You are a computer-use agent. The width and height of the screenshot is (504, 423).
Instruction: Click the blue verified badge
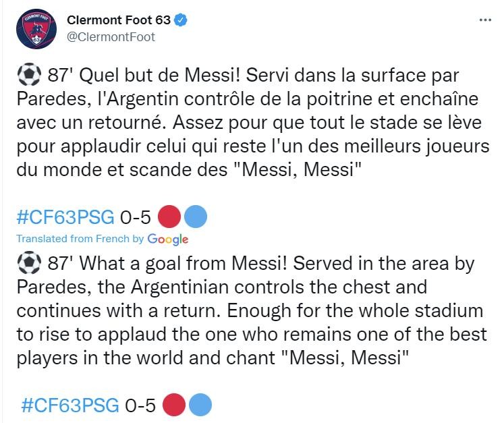[181, 20]
